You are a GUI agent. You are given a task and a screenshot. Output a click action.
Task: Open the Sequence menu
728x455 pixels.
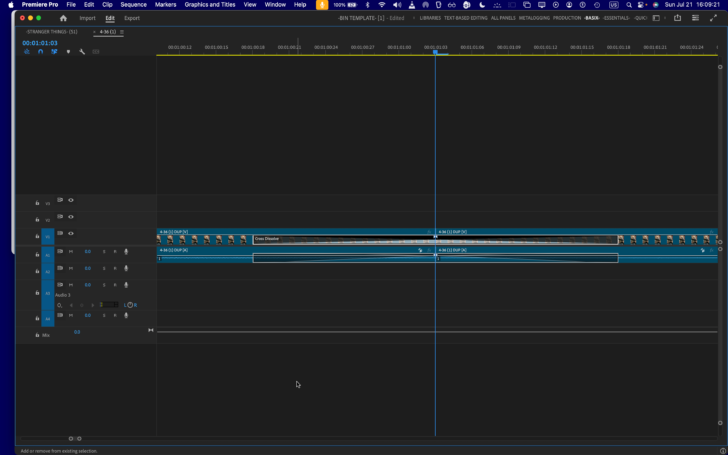pyautogui.click(x=133, y=5)
